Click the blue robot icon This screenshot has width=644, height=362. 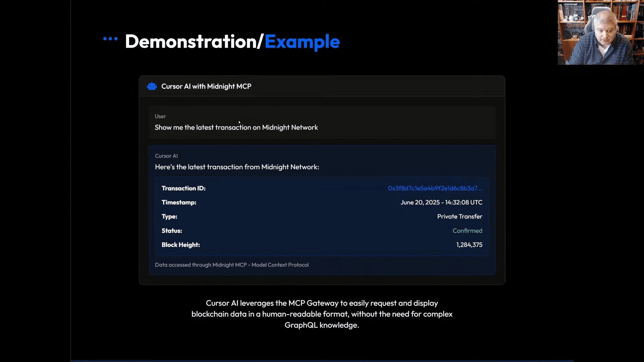pyautogui.click(x=152, y=86)
